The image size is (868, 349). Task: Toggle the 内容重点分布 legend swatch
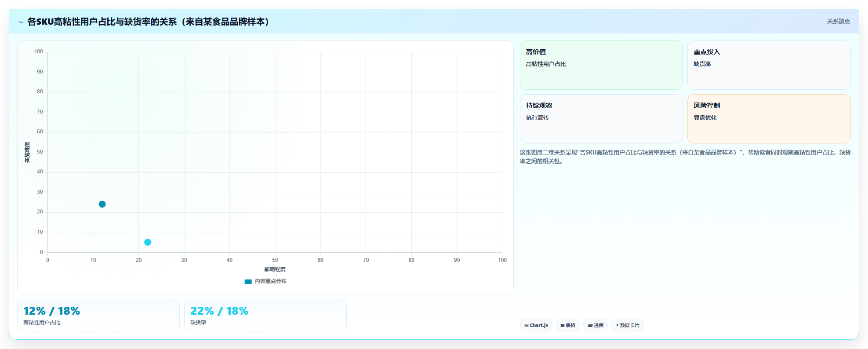[x=248, y=282]
